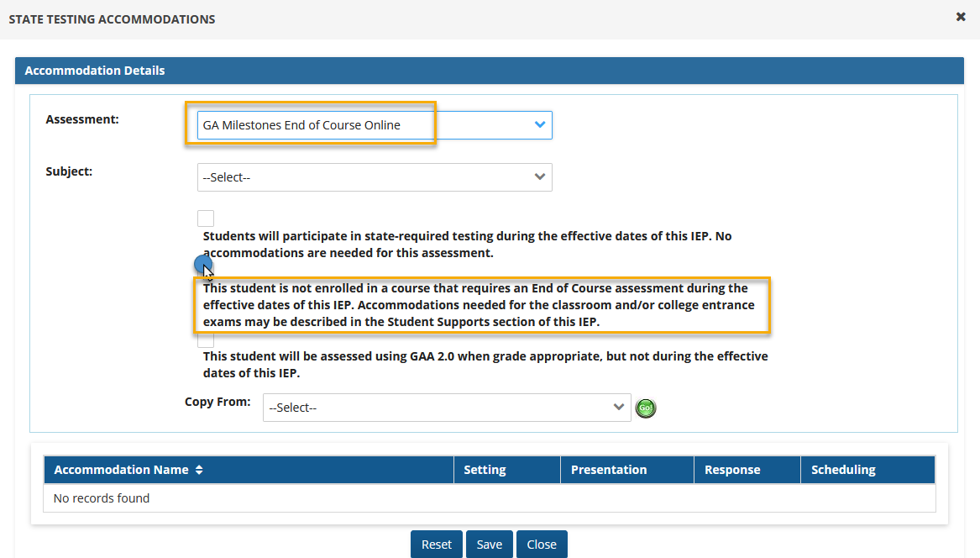Check the 'No accommodations are needed' checkbox
This screenshot has width=980, height=558.
point(206,218)
